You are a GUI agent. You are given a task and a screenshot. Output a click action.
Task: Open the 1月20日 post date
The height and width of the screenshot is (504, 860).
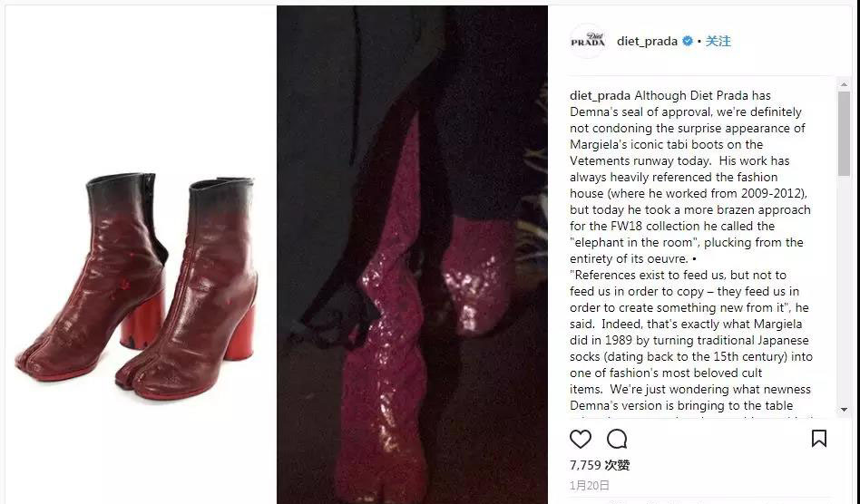590,485
